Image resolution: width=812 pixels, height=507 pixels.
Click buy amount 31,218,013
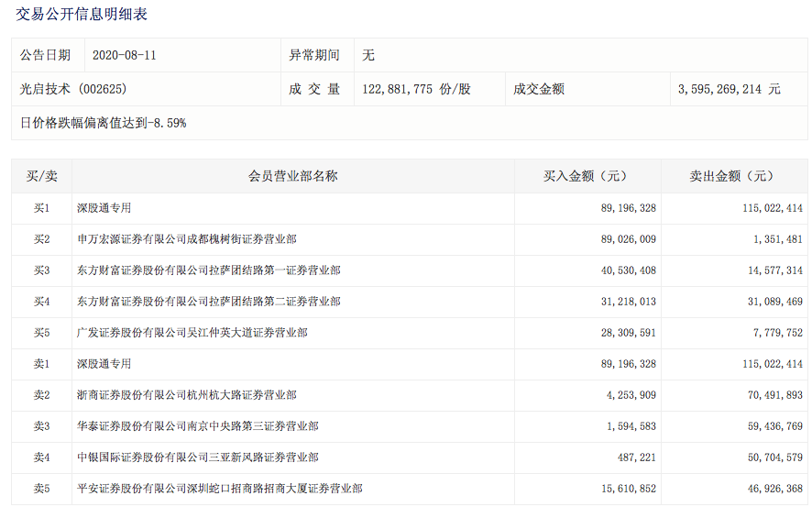(x=628, y=302)
